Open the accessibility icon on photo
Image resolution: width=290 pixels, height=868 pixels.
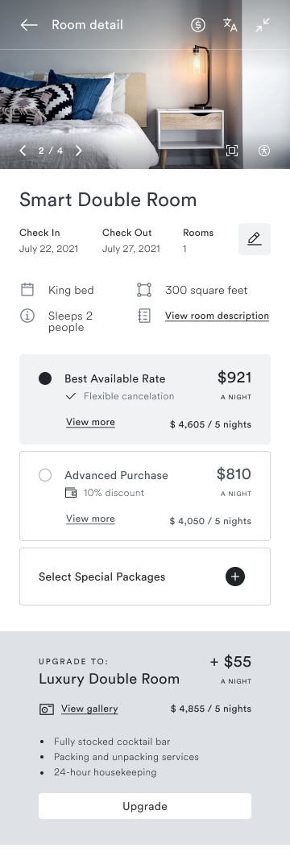[264, 151]
